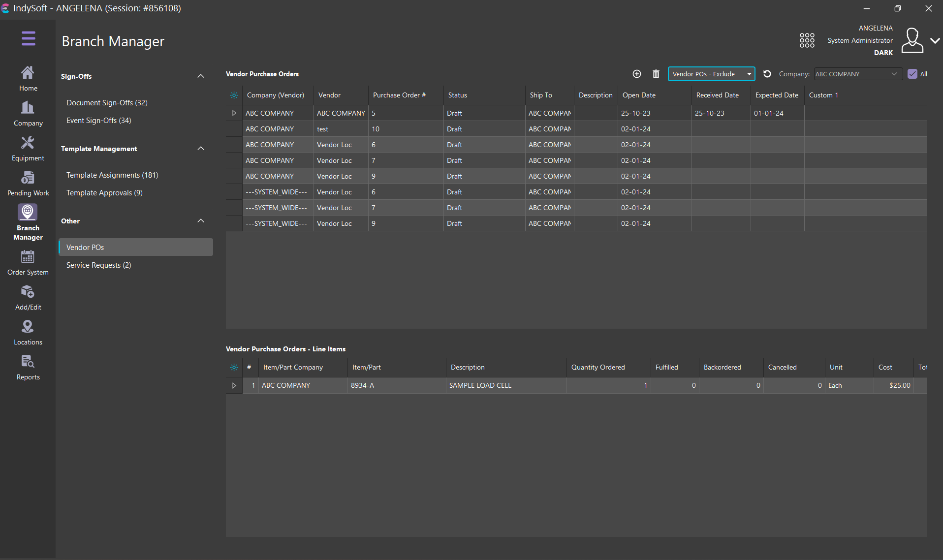Add a new vendor purchase order
The width and height of the screenshot is (943, 560).
[636, 74]
